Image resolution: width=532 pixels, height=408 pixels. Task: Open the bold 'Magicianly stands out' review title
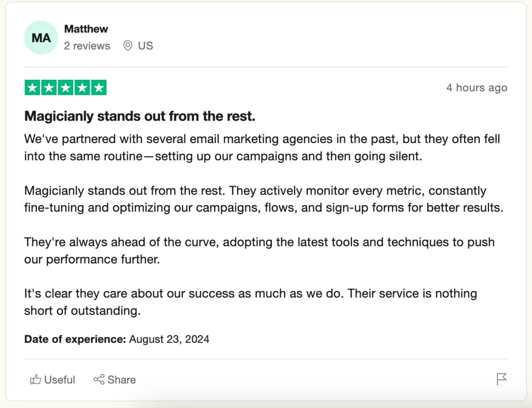click(x=140, y=117)
